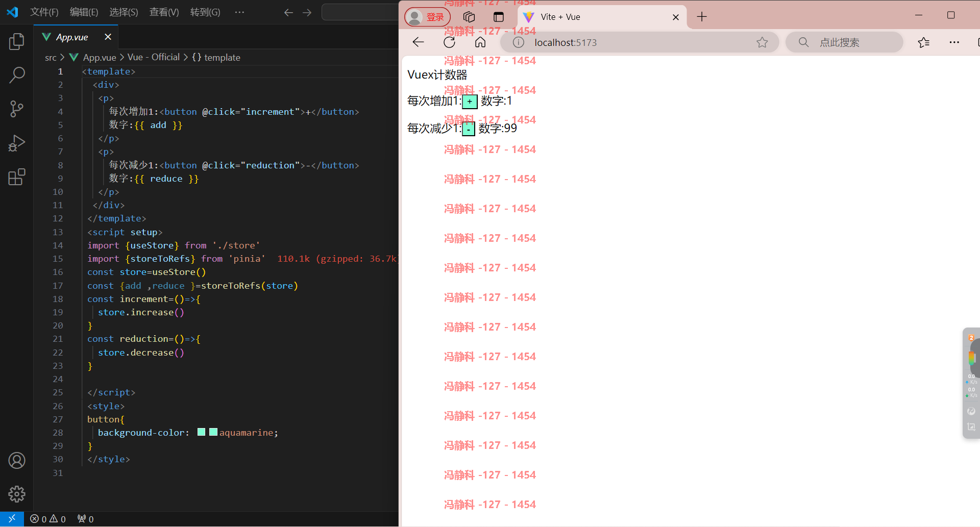The image size is (980, 527).
Task: Click the 'store.decrease()' code line
Action: point(141,353)
